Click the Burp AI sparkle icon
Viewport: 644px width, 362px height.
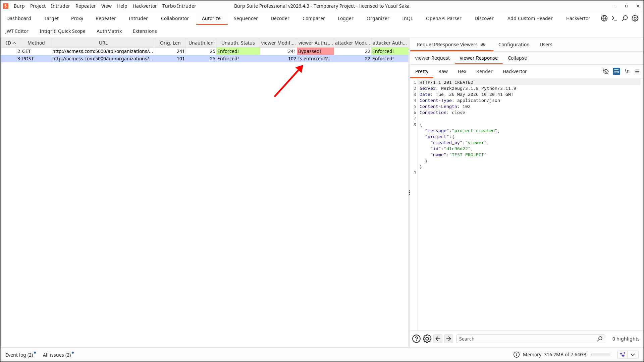click(623, 355)
